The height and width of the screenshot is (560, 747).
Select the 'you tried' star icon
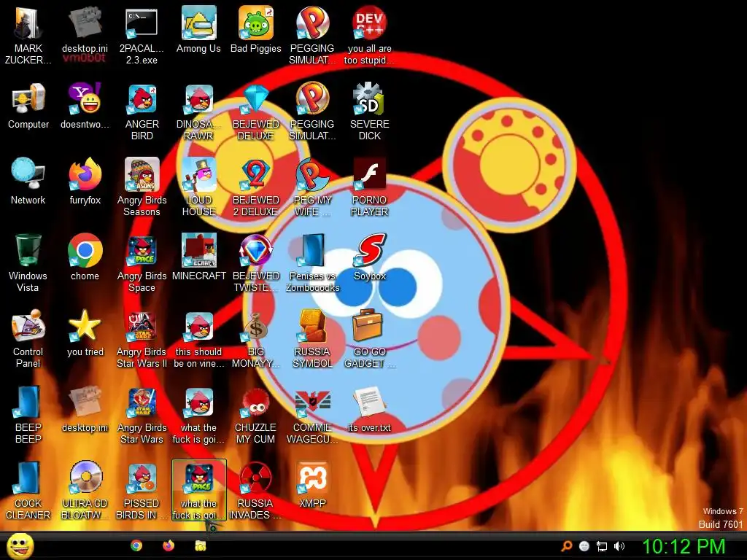point(85,333)
